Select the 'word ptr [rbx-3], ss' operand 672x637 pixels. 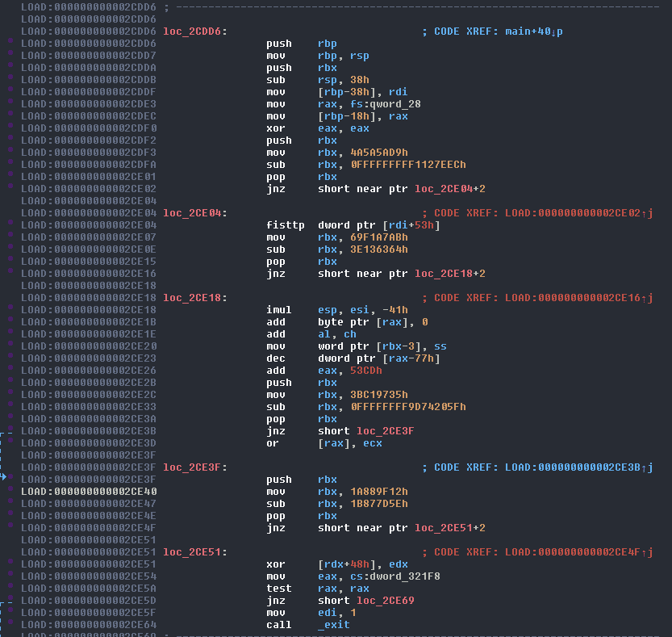(382, 346)
